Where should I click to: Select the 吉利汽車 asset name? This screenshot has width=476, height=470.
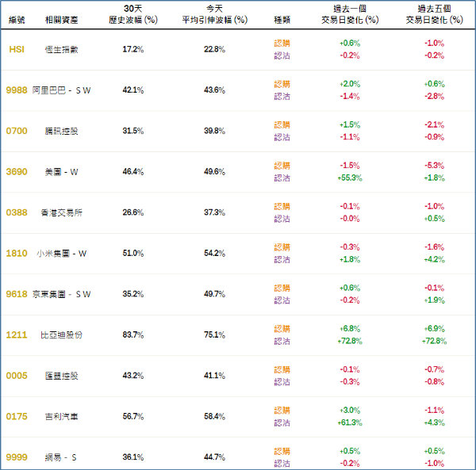pos(61,417)
